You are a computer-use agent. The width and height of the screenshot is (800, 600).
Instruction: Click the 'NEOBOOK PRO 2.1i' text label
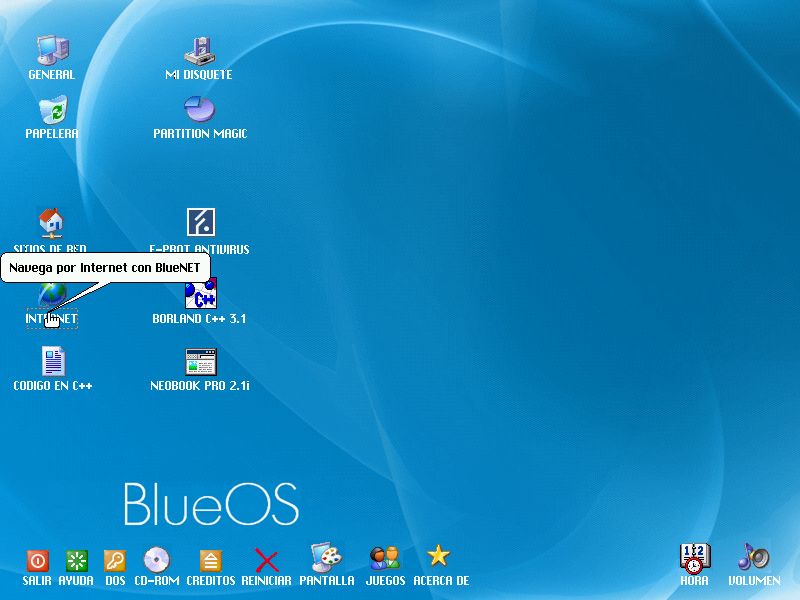[200, 386]
